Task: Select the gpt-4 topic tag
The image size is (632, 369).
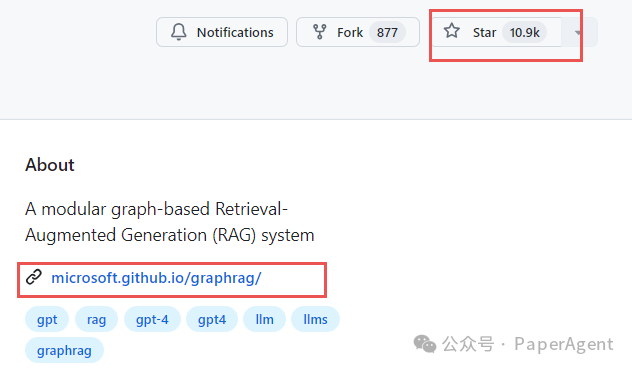Action: [152, 319]
